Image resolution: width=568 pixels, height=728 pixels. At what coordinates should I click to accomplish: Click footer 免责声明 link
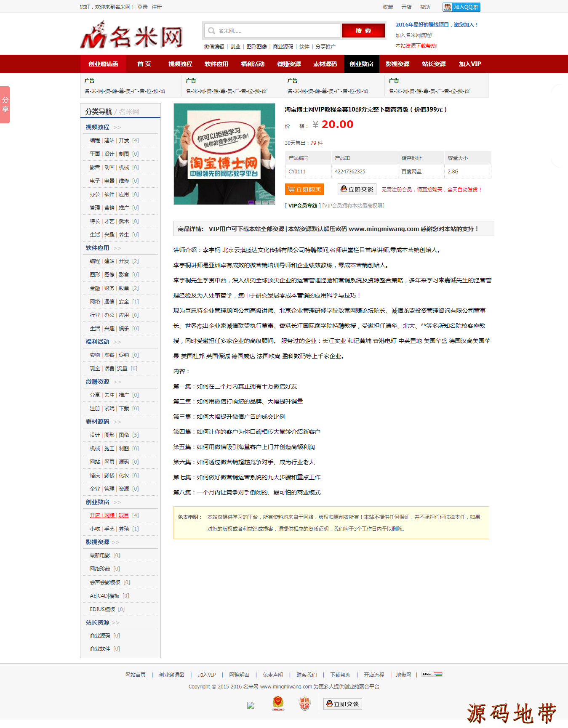click(x=273, y=675)
